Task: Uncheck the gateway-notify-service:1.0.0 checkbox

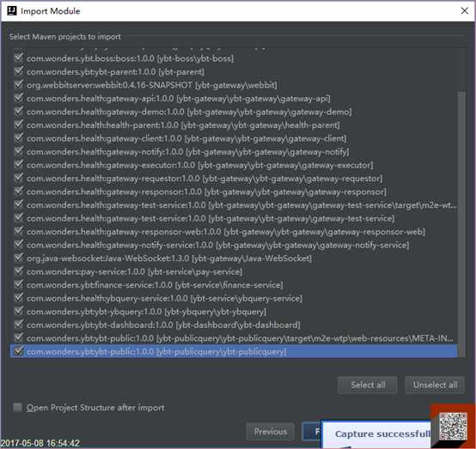Action: (x=19, y=245)
